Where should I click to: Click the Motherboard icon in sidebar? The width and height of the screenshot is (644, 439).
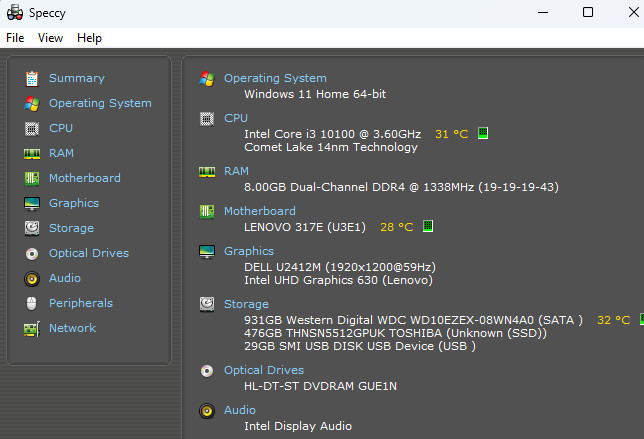tap(31, 178)
